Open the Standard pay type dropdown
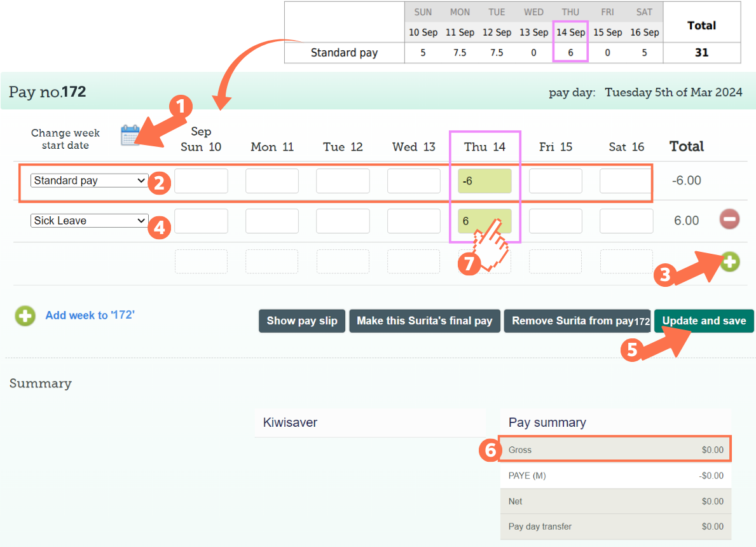Viewport: 756px width, 547px height. (x=89, y=180)
